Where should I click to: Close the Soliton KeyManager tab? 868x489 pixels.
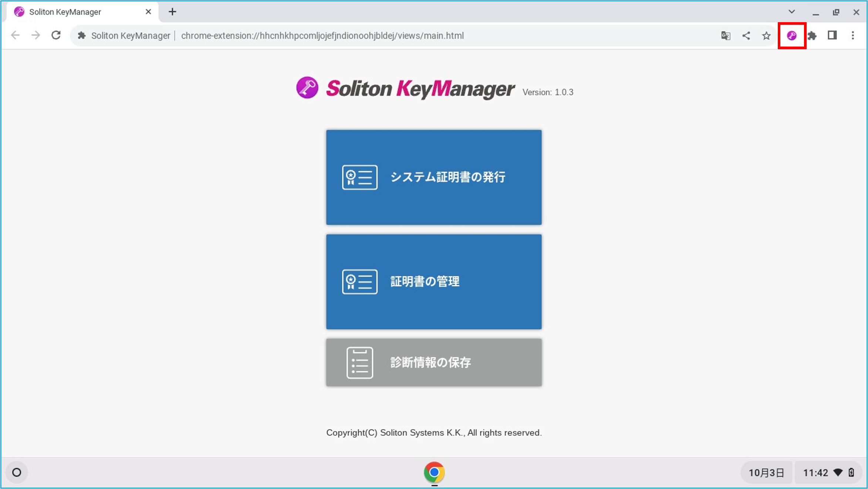point(148,12)
